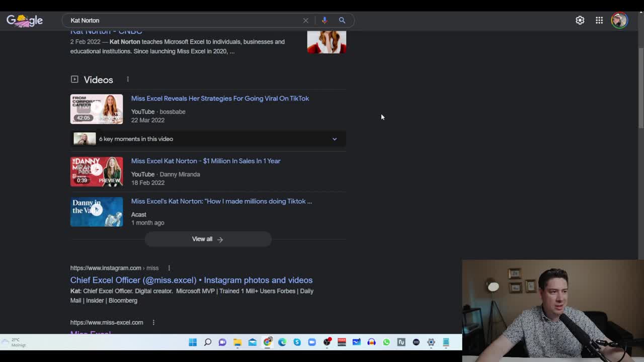Screen dimensions: 644x362
Task: Open Skype from the taskbar
Action: [x=297, y=342]
